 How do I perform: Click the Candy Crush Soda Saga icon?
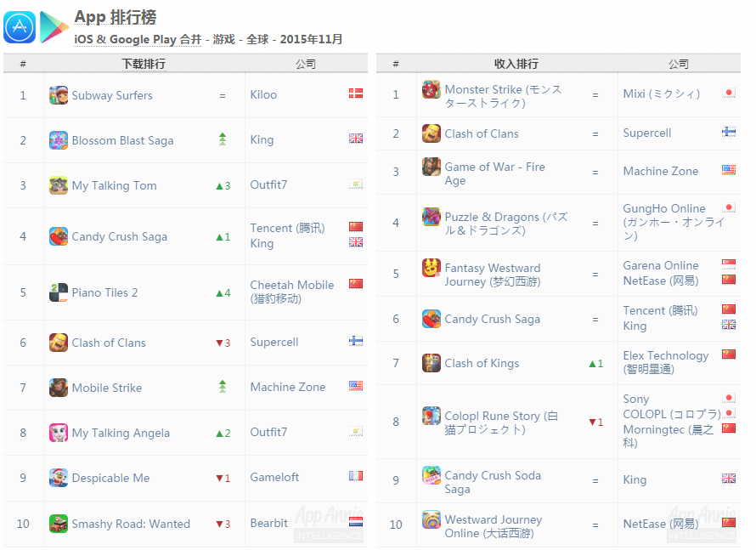(x=431, y=475)
